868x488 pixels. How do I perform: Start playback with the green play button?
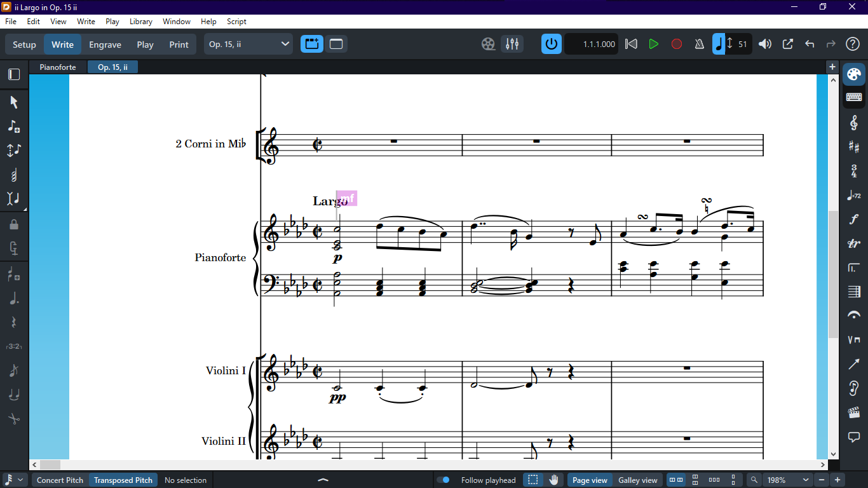point(653,44)
